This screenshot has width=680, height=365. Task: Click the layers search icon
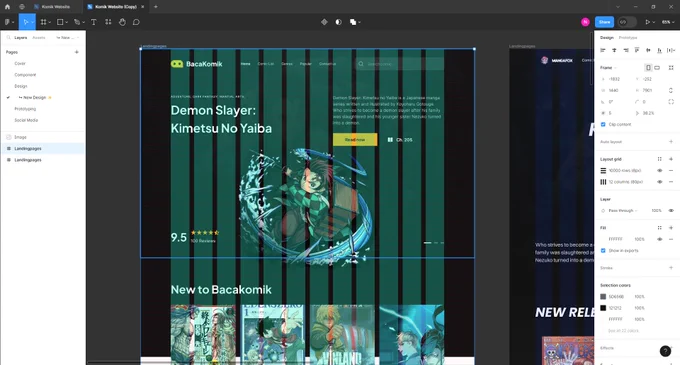(x=8, y=38)
